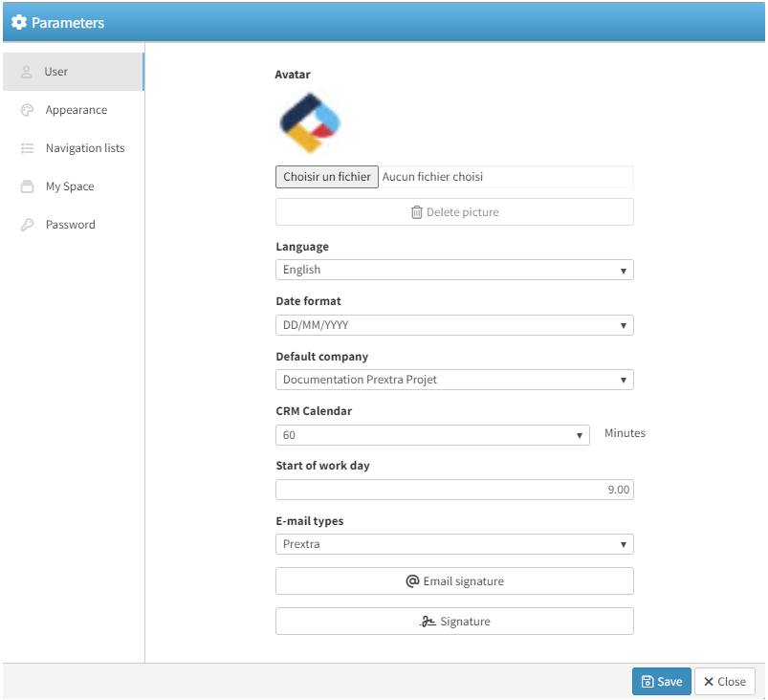The width and height of the screenshot is (768, 700).
Task: Click the trash icon on Delete picture
Action: pos(416,212)
